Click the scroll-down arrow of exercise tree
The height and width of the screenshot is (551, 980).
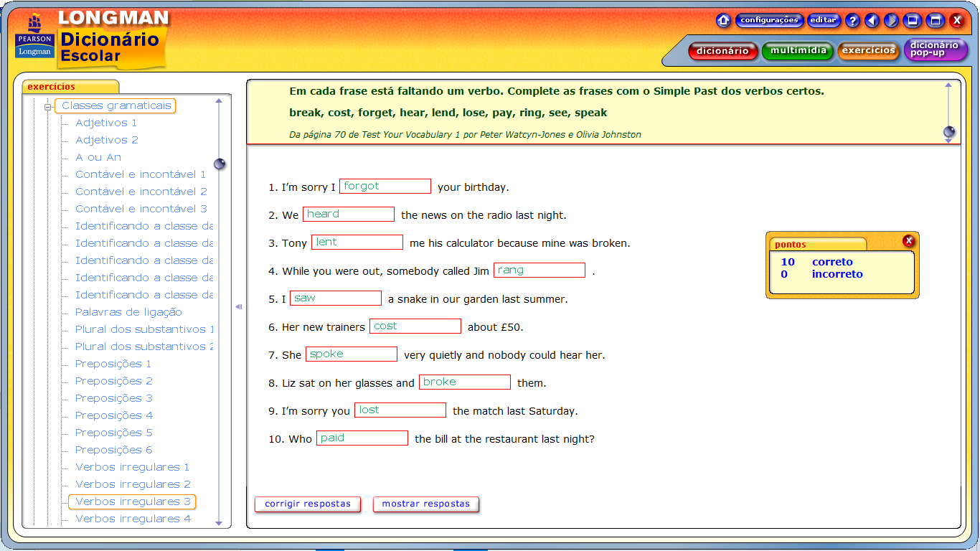[x=220, y=523]
